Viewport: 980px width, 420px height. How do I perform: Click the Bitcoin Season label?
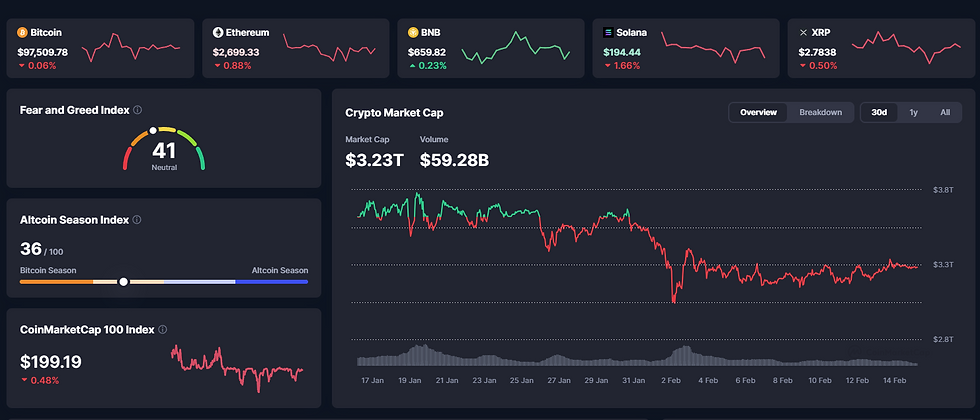(x=48, y=271)
